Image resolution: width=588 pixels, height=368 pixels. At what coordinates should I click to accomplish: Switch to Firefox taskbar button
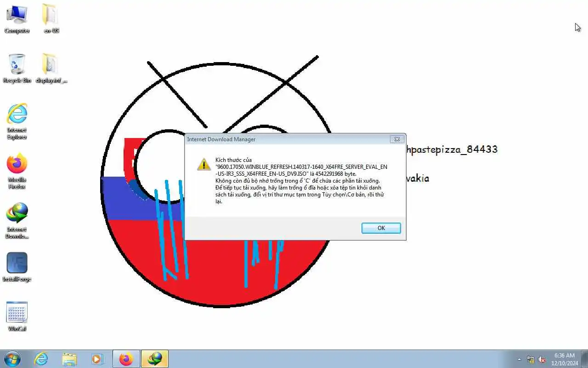pos(126,359)
